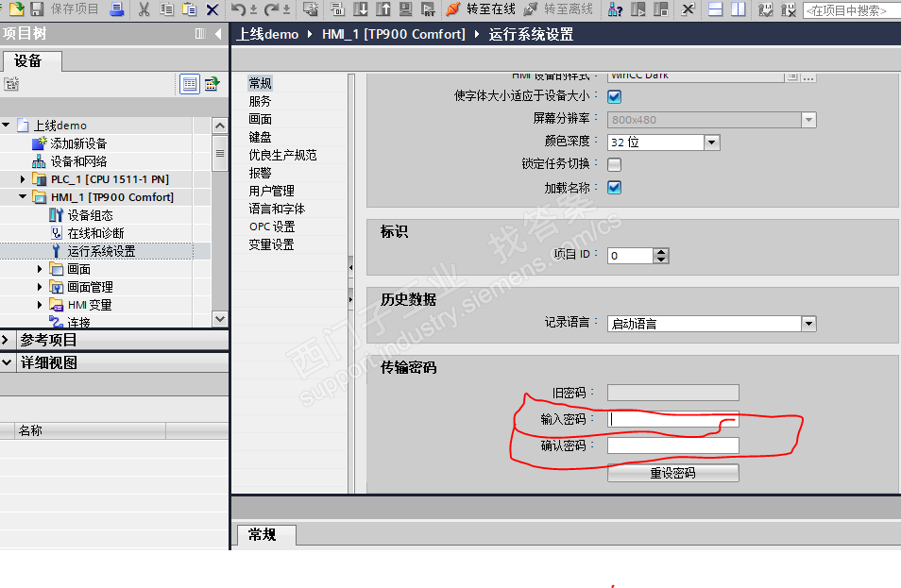Split editor space horizontally
The height and width of the screenshot is (588, 901).
click(x=715, y=9)
